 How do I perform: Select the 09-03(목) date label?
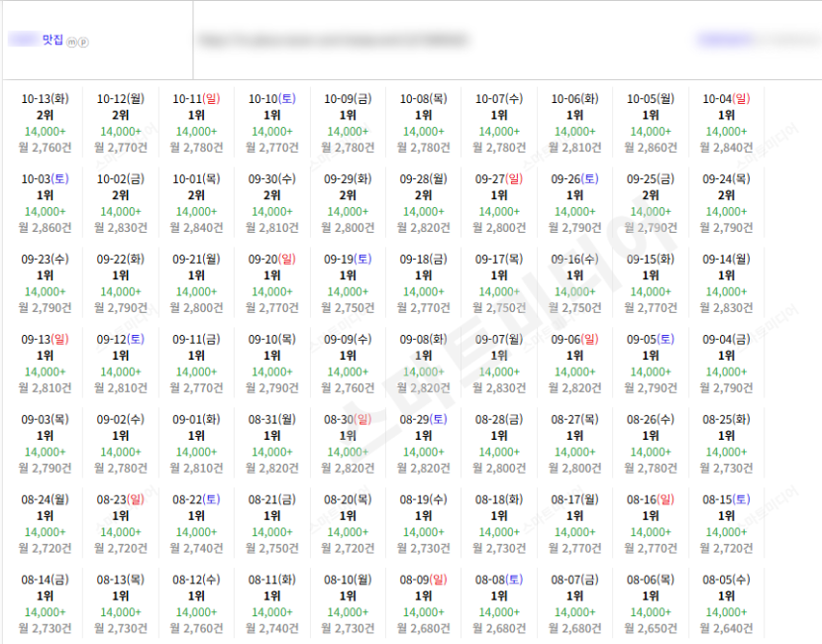(46, 419)
